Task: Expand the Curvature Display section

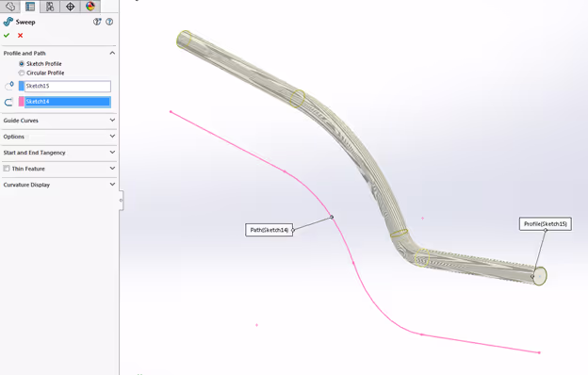Action: [112, 185]
